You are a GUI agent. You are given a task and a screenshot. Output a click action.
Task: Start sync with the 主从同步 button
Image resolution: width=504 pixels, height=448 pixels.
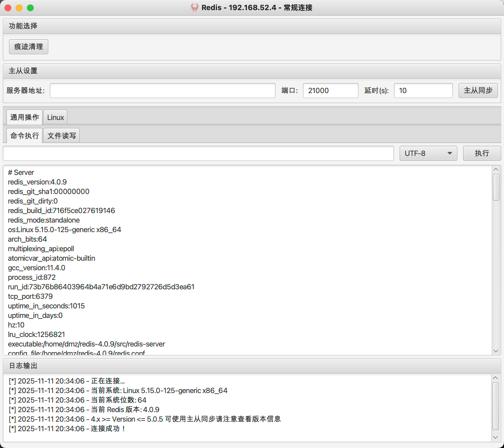pyautogui.click(x=478, y=90)
